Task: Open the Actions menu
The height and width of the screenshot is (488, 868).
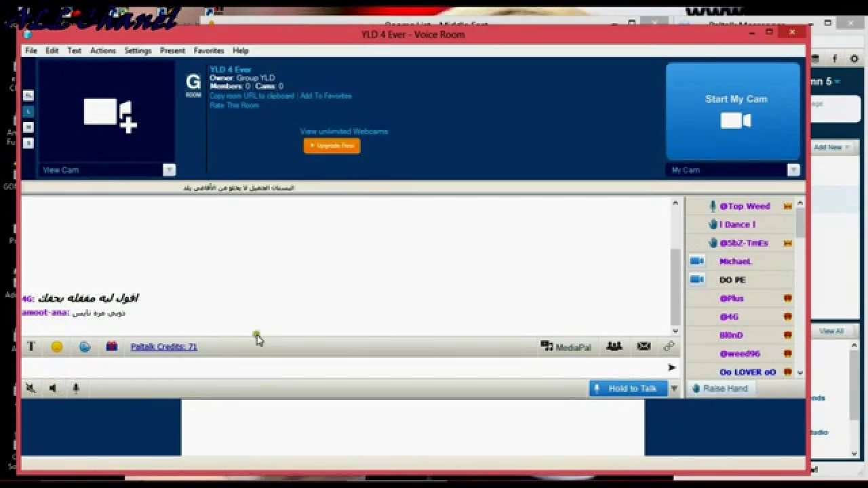Action: point(103,51)
